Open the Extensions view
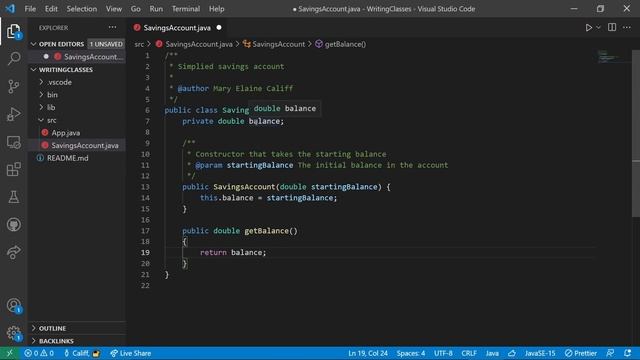This screenshot has width=640, height=360. (13, 169)
